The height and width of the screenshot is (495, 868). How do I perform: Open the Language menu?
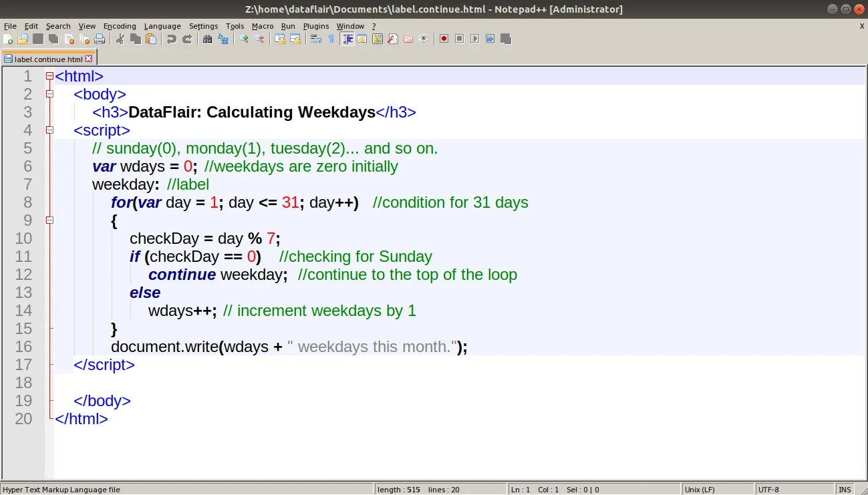click(x=162, y=26)
